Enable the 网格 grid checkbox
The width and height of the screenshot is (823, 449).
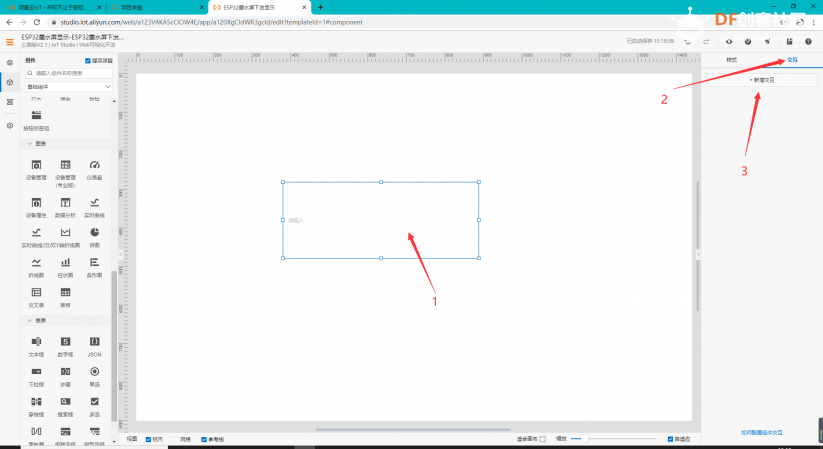click(177, 440)
